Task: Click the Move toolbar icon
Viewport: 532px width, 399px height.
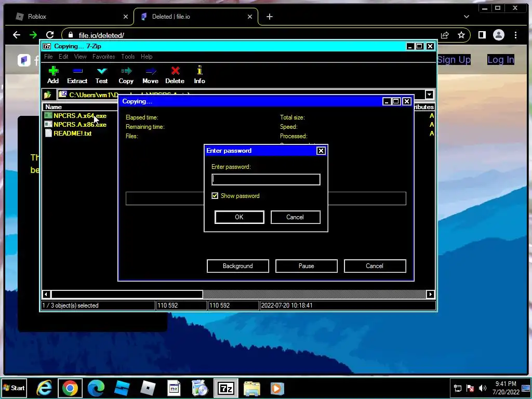Action: click(x=150, y=75)
